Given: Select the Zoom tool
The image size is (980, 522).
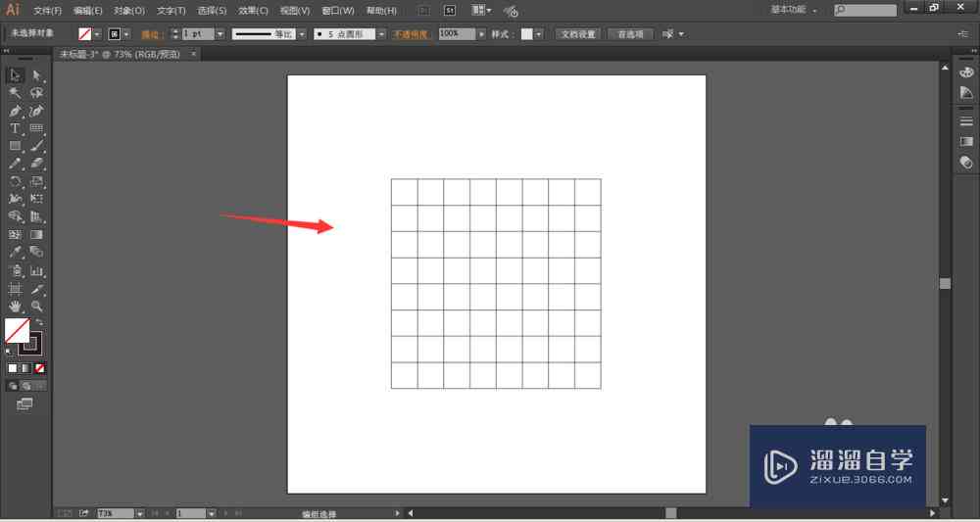Looking at the screenshot, I should click(37, 307).
